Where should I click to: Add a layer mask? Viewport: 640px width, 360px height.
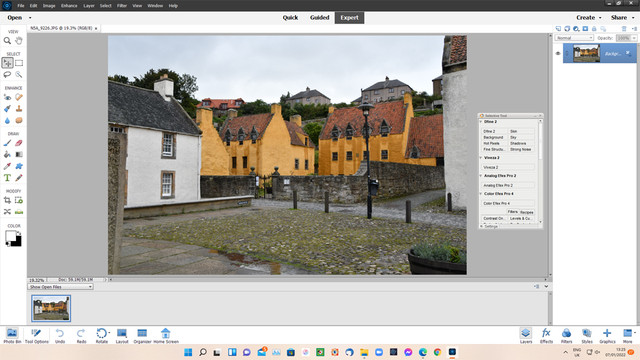tap(585, 29)
